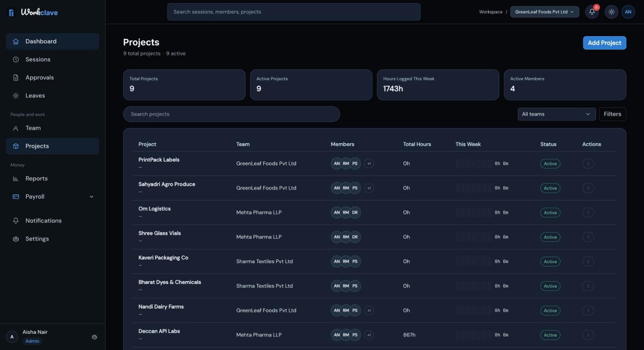Open actions menu for Nandi Dairy Farms
The height and width of the screenshot is (350, 644).
[588, 310]
